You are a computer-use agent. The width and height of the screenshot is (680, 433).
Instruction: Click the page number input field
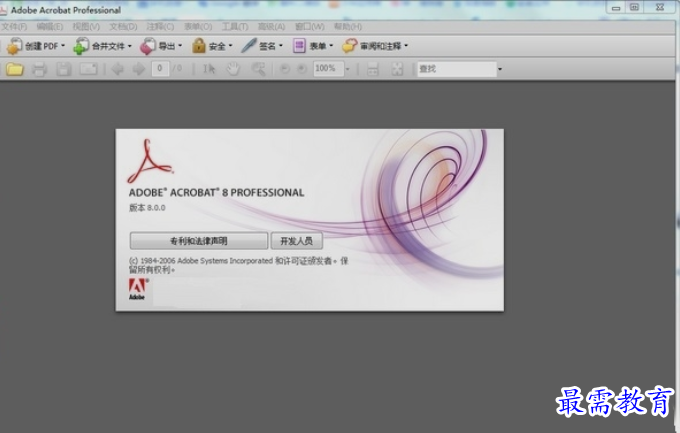pyautogui.click(x=160, y=69)
